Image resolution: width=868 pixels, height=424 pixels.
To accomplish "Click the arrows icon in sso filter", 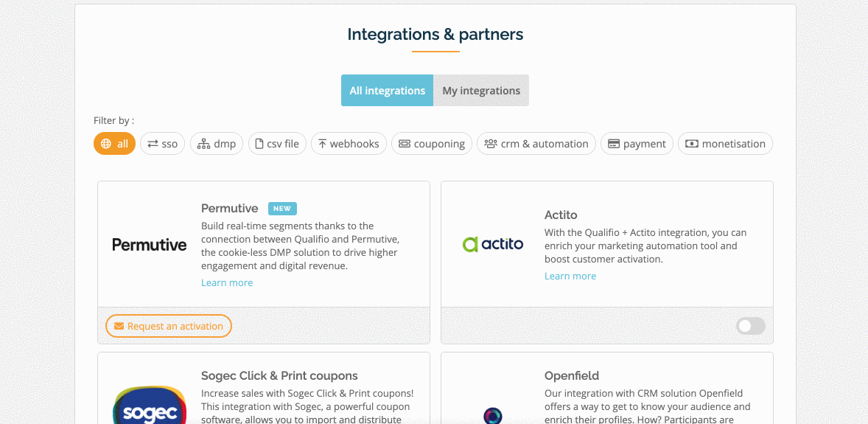I will coord(153,144).
